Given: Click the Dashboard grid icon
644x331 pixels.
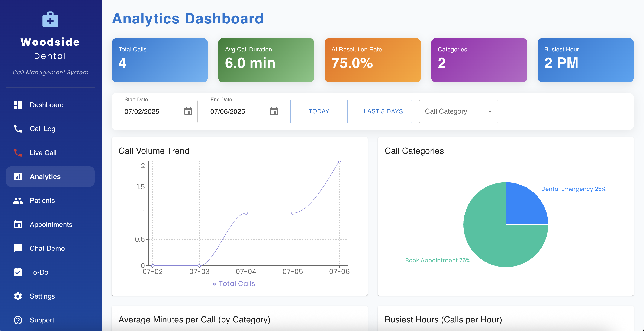Looking at the screenshot, I should (x=18, y=105).
